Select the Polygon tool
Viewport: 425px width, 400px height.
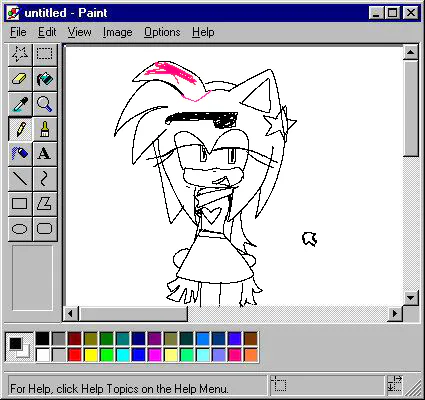[x=45, y=204]
